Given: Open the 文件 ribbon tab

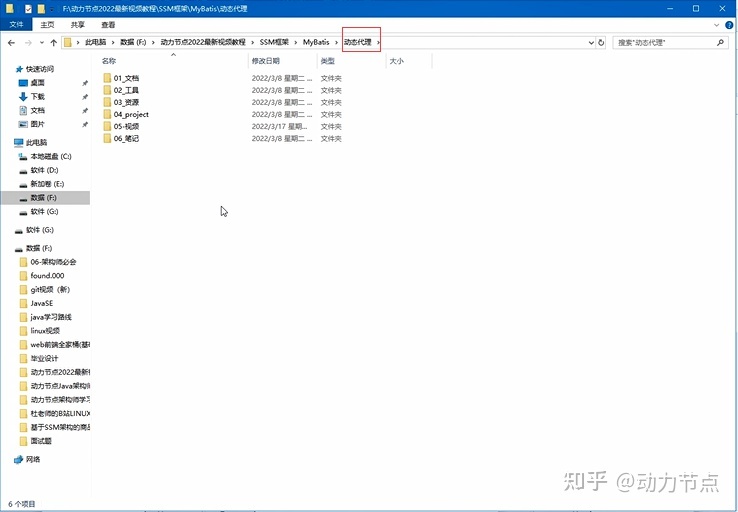Looking at the screenshot, I should pos(16,24).
